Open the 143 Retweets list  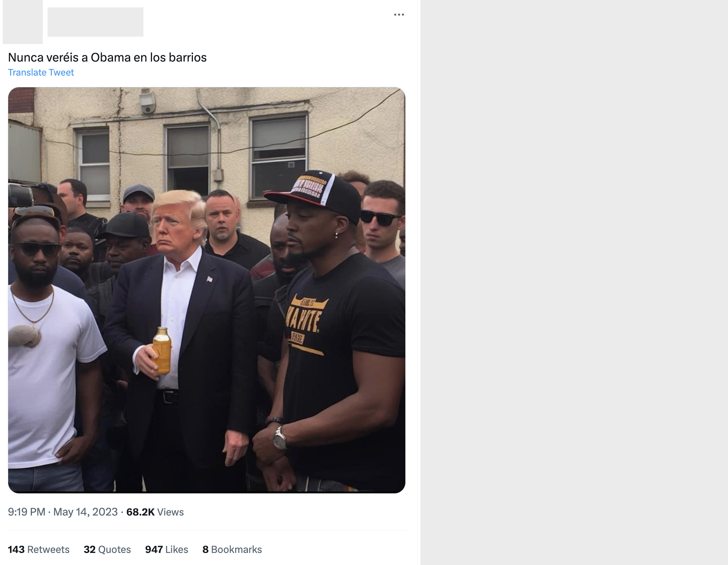click(x=39, y=549)
